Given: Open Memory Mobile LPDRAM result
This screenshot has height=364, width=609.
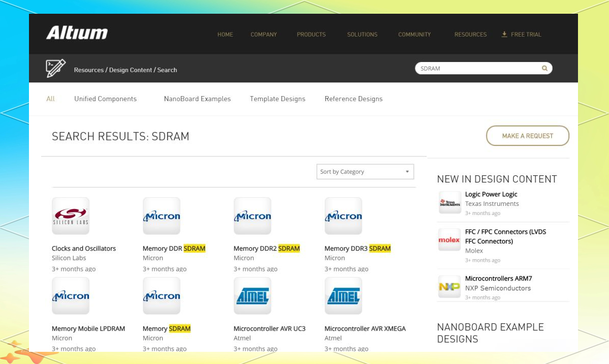Looking at the screenshot, I should 88,328.
